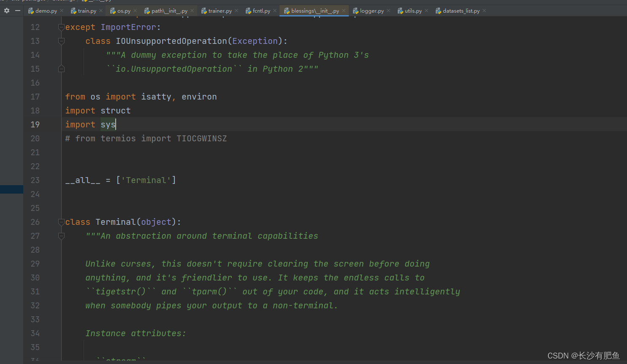Collapse the IOUnsupportedOperation class at line 13
Viewport: 627px width, 364px height.
pos(61,41)
